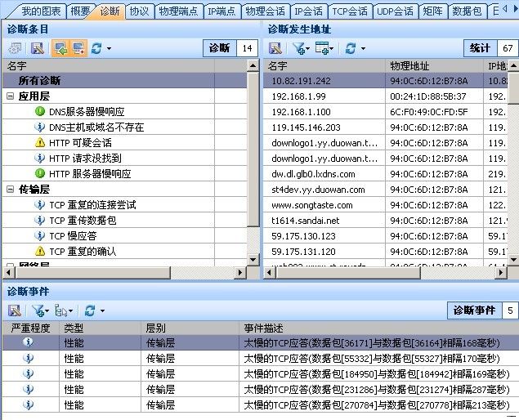Viewport: 519px width, 420px height.
Task: Switch to the 数据包 tab
Action: 467,11
